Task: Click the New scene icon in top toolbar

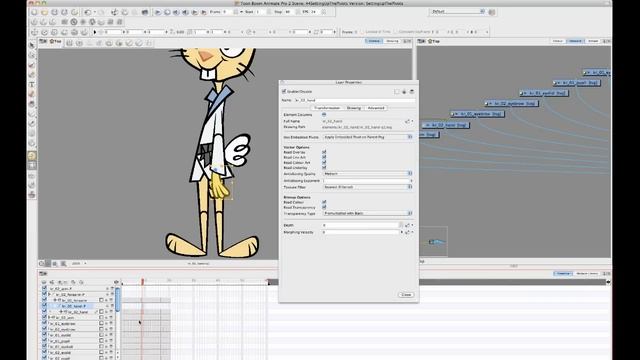Action: (x=35, y=12)
